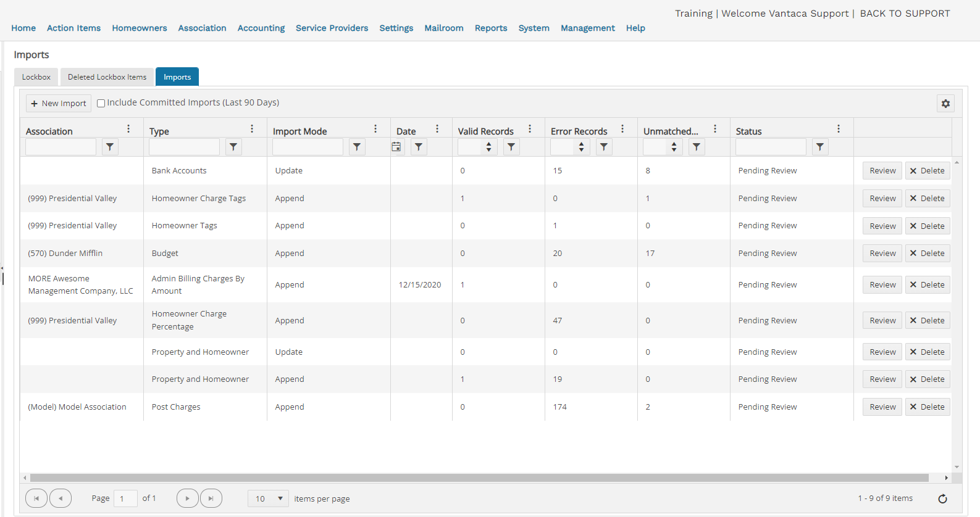Screen dimensions: 980x517
Task: Open the grid settings gear icon
Action: (x=945, y=104)
